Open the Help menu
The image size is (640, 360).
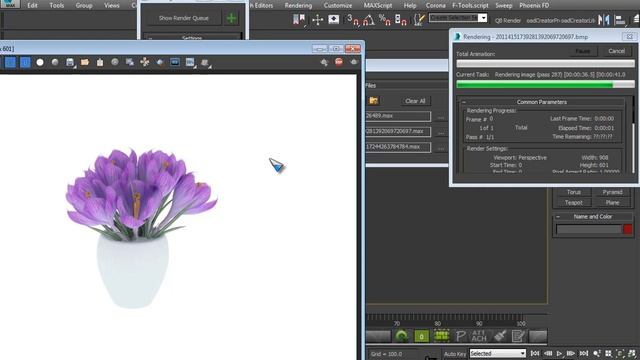point(410,5)
